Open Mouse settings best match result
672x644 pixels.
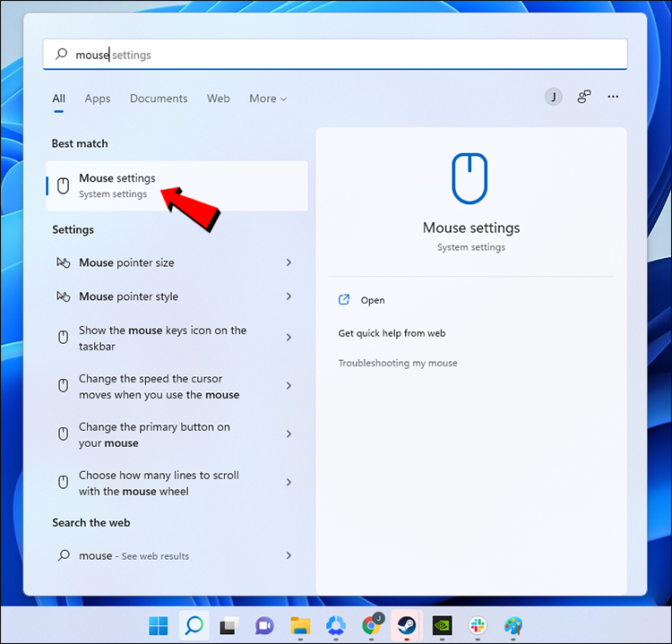[x=177, y=186]
